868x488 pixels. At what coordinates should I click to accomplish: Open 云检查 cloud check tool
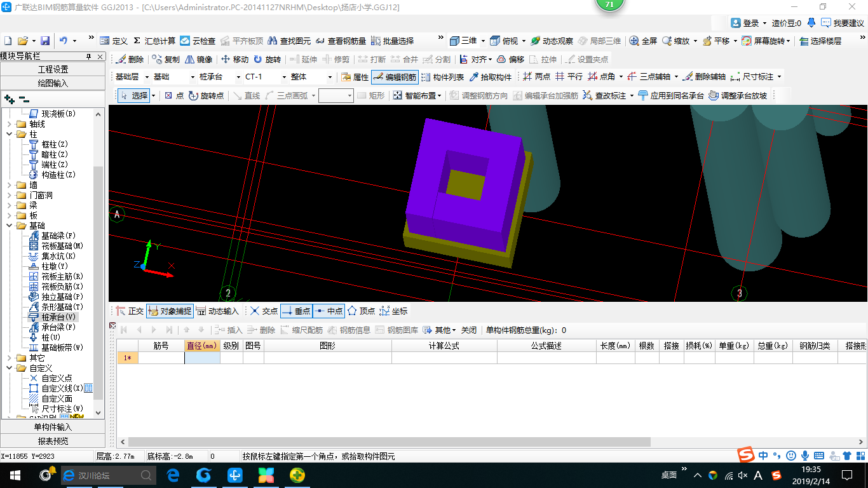pos(197,41)
